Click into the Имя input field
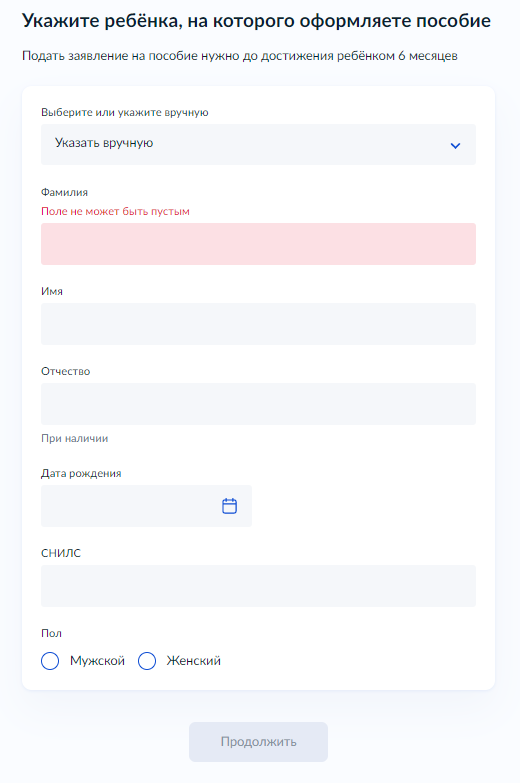This screenshot has height=783, width=520. tap(258, 324)
